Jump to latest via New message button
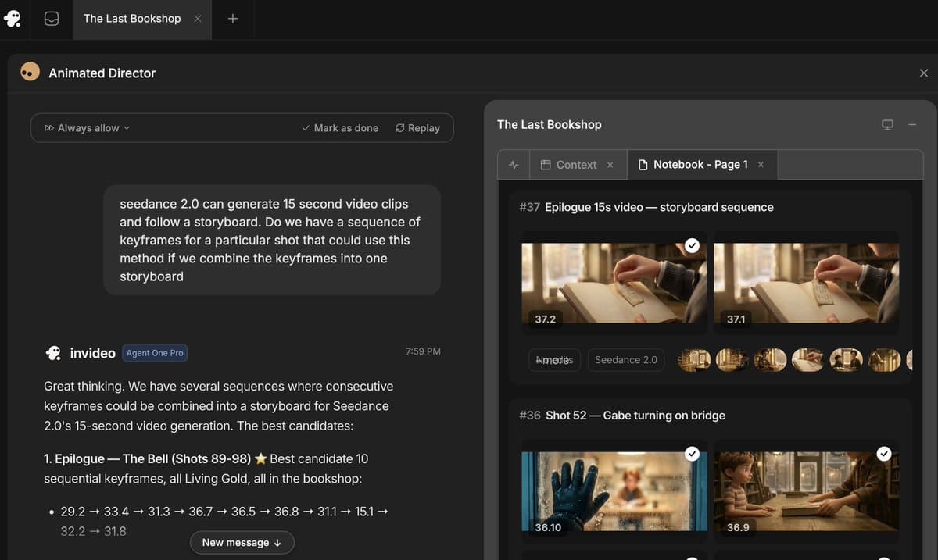Image resolution: width=938 pixels, height=560 pixels. [x=242, y=542]
